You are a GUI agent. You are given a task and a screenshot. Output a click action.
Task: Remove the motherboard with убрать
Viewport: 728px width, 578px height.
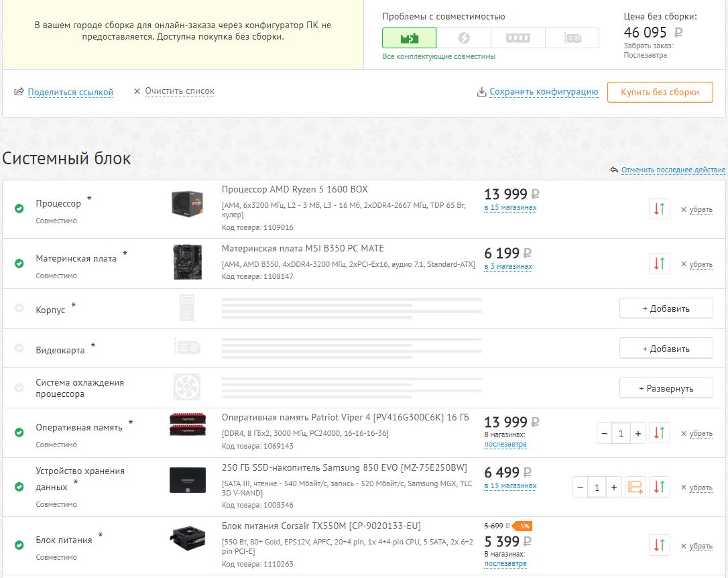[x=701, y=264]
